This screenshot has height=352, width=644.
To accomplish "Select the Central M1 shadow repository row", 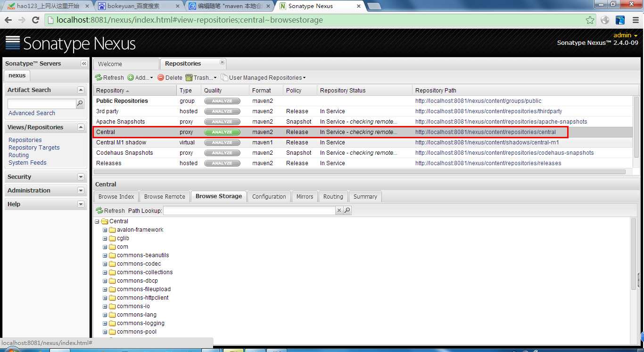I will [363, 142].
